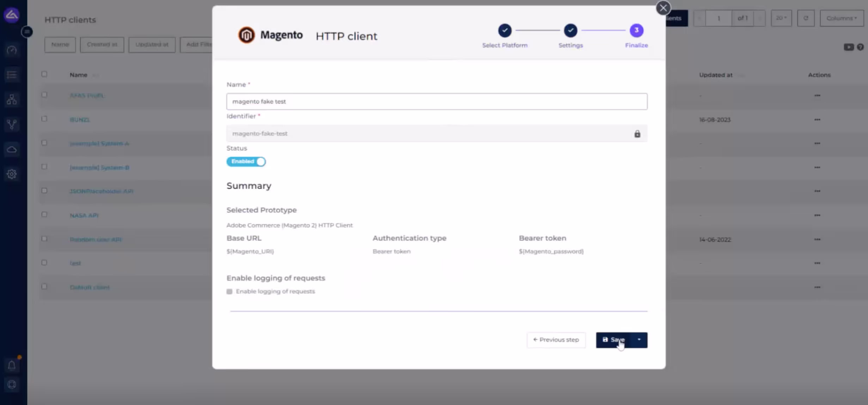The height and width of the screenshot is (405, 868).
Task: Open the hierarchy blocks icon in the sidebar
Action: coord(12,100)
